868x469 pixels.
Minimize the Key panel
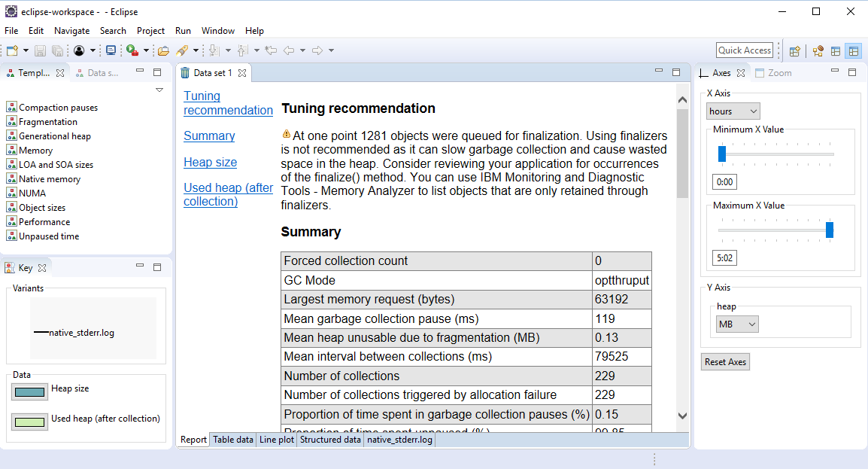(140, 266)
